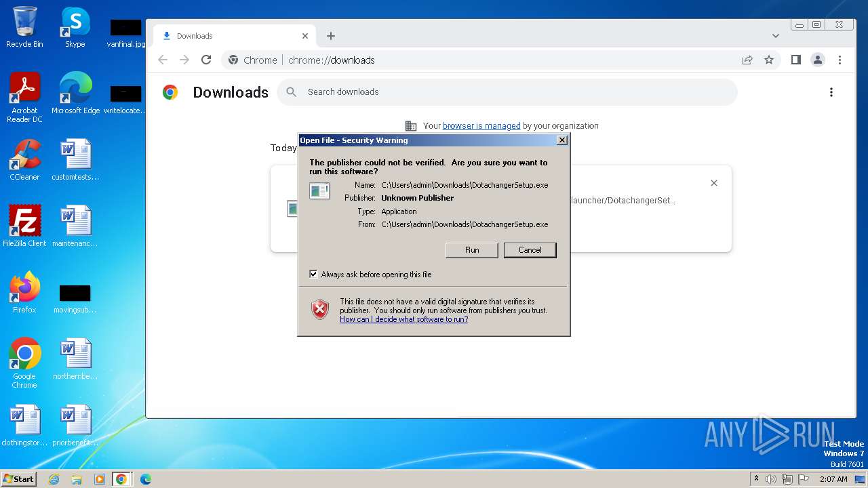This screenshot has height=488, width=868.
Task: Click the application file icon in the dialog
Action: pos(319,191)
